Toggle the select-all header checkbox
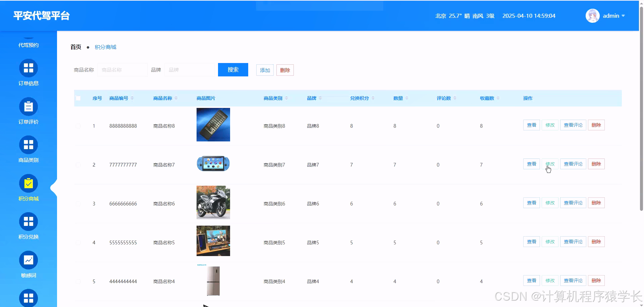 pyautogui.click(x=78, y=98)
